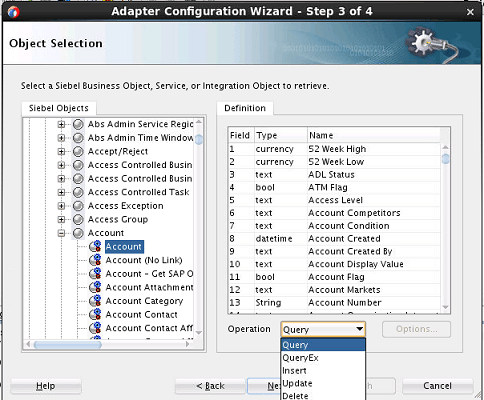The image size is (484, 400).
Task: Collapse the Account business object node
Action: (61, 233)
